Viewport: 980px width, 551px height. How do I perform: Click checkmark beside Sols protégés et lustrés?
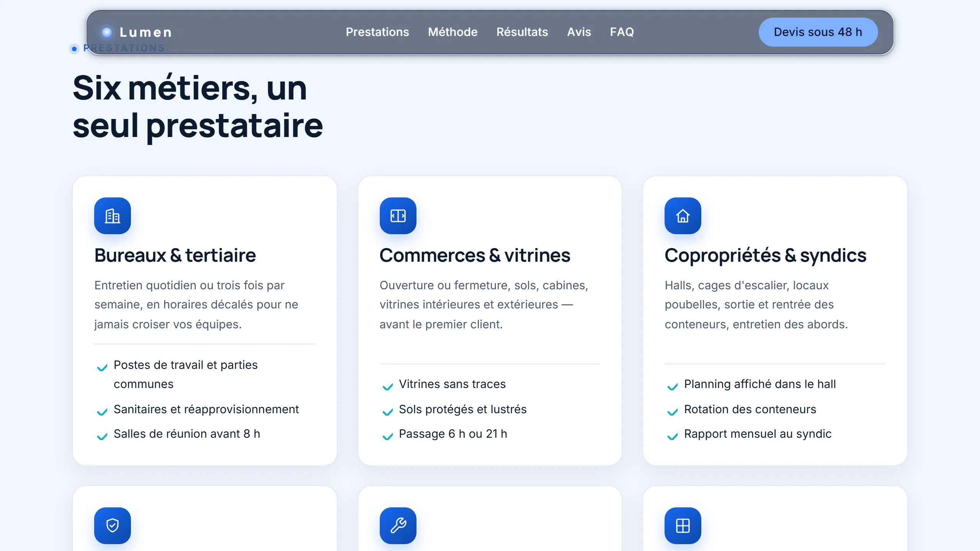(x=387, y=412)
